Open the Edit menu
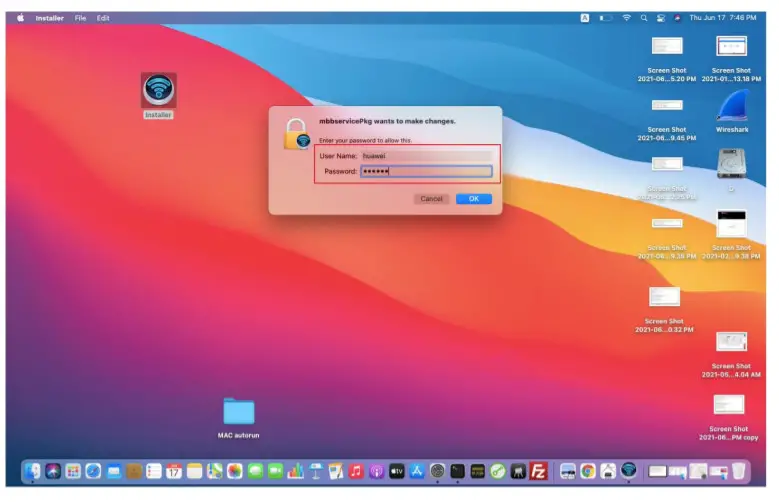779x502 pixels. click(103, 18)
